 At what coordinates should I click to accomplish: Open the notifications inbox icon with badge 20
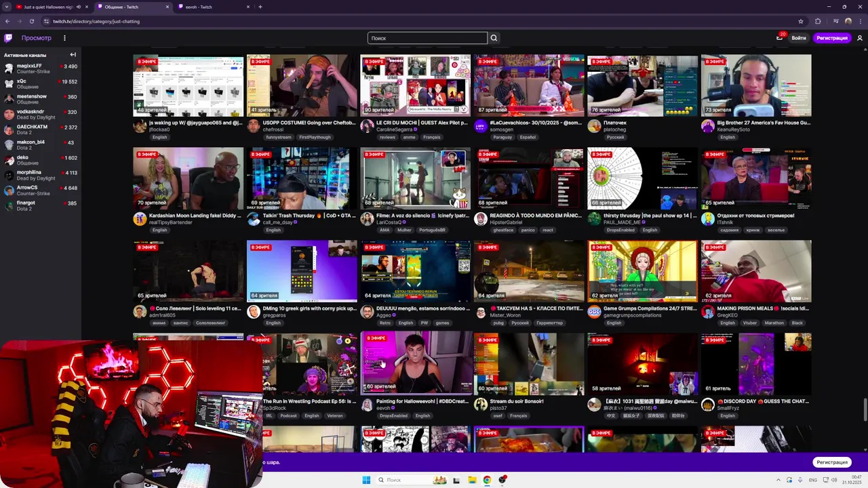[779, 38]
